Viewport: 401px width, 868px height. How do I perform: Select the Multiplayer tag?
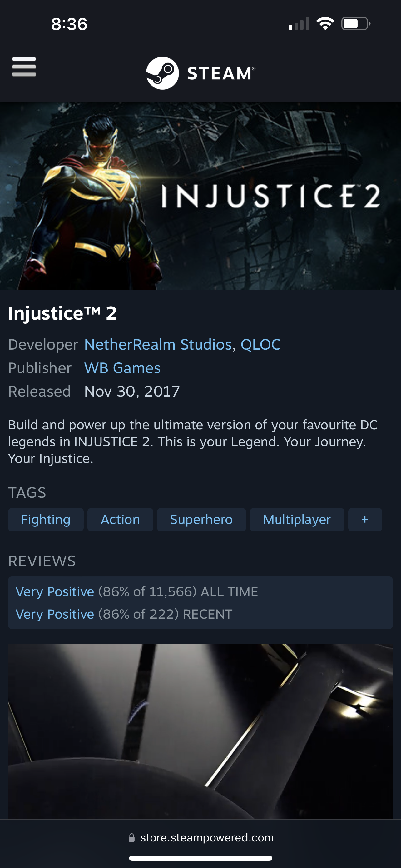[x=297, y=520]
